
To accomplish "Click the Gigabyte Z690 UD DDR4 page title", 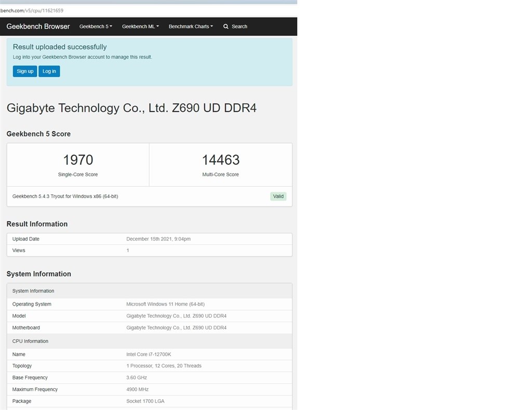I will click(x=131, y=108).
